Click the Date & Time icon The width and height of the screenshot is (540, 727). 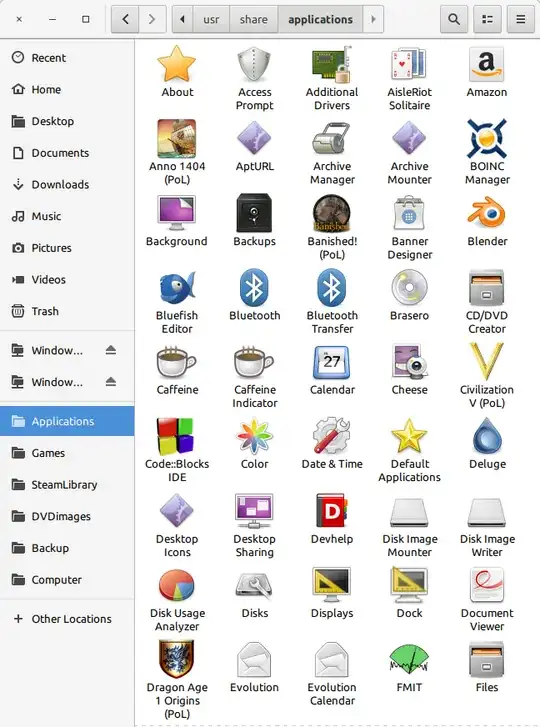(332, 436)
